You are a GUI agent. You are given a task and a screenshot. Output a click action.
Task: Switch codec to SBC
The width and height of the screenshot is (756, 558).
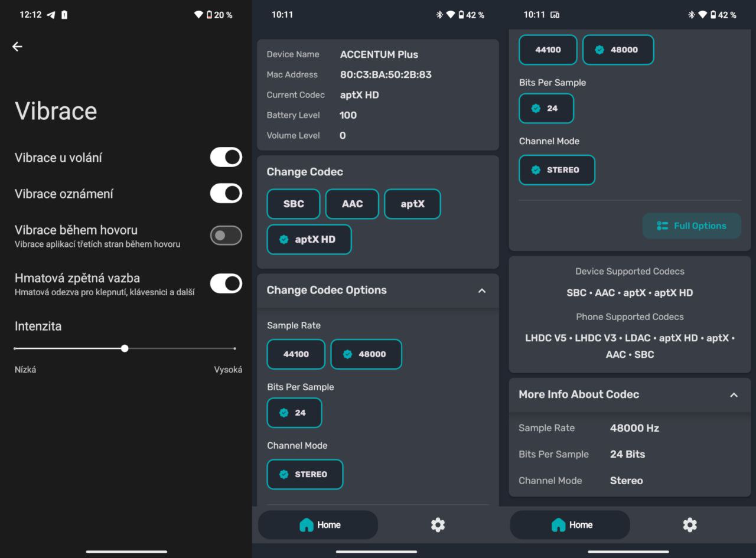294,204
